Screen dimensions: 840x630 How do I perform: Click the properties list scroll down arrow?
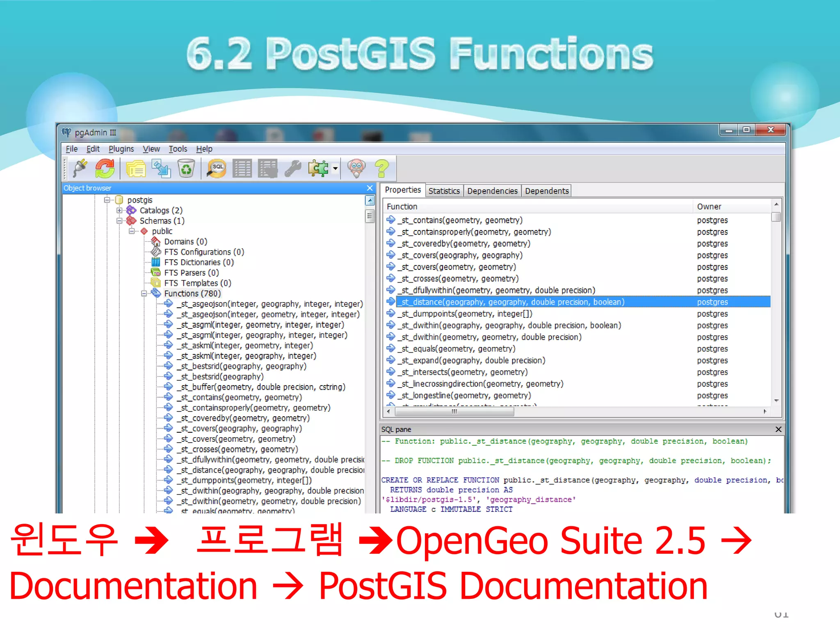(x=776, y=401)
